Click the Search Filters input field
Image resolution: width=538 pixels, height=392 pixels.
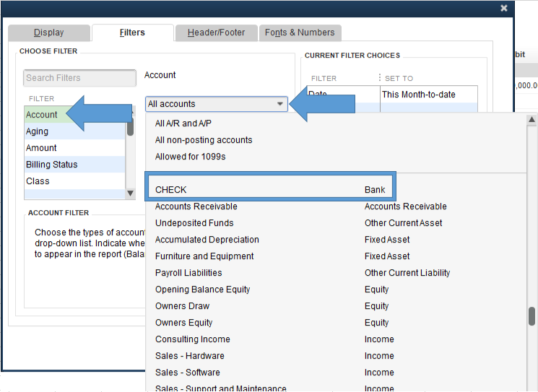(79, 78)
